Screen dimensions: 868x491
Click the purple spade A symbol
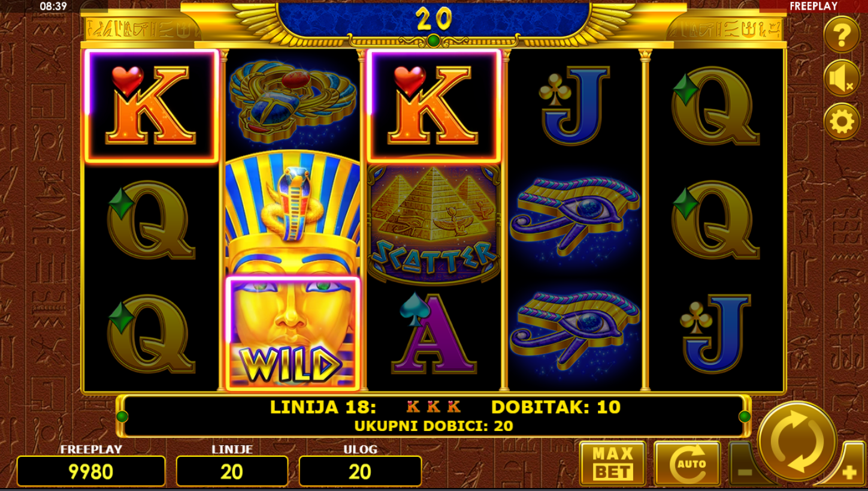point(434,333)
